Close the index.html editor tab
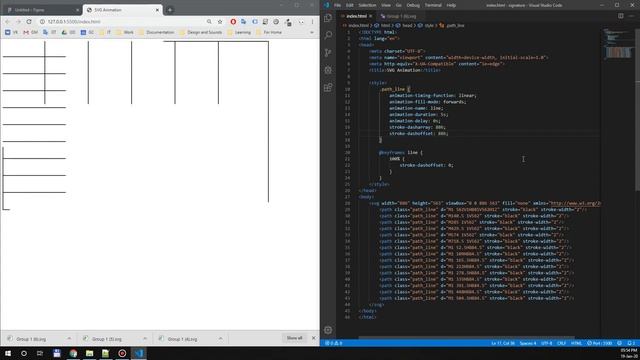Image resolution: width=640 pixels, height=360 pixels. click(371, 16)
